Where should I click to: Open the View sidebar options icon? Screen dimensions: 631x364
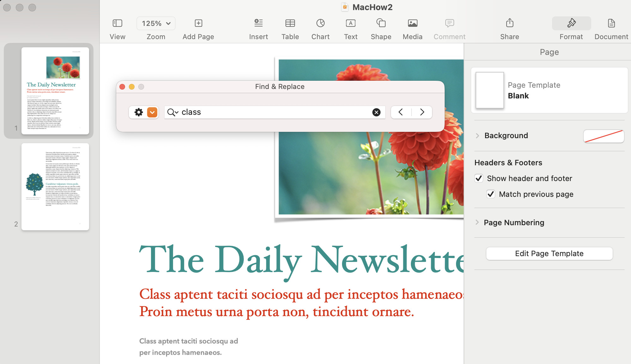[x=117, y=23]
